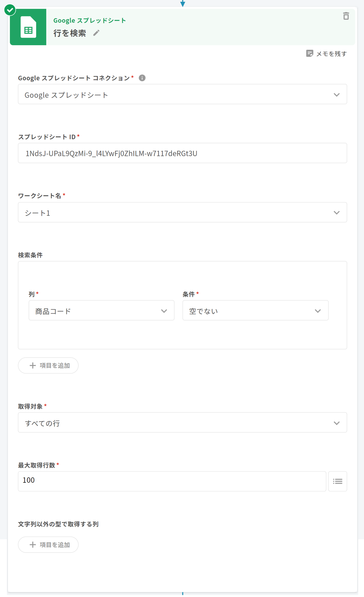Open the Google スプレッドシート connection dropdown

(182, 94)
